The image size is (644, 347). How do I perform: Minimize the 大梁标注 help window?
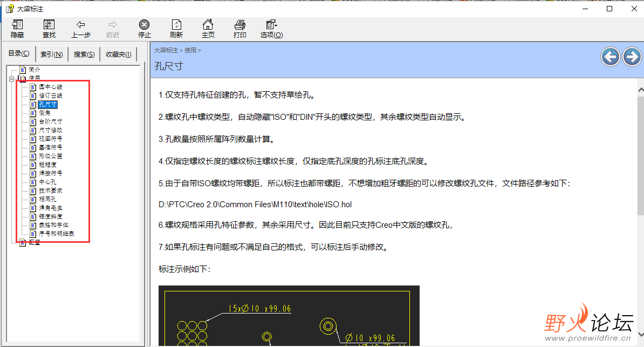click(x=585, y=9)
